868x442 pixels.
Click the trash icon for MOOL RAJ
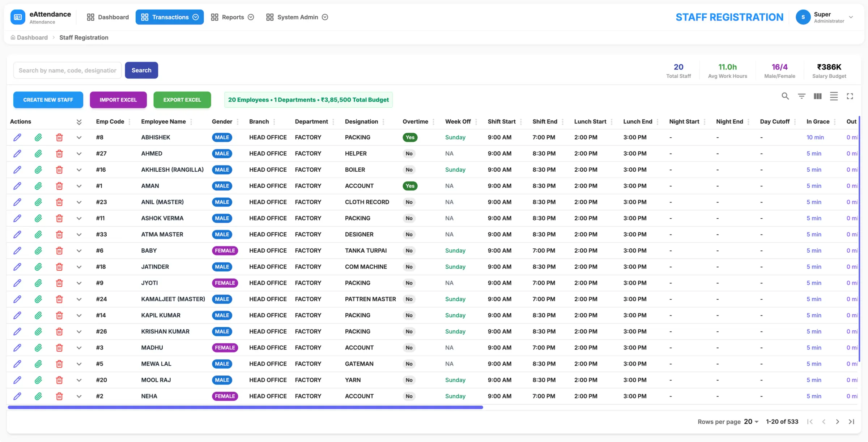(x=59, y=380)
